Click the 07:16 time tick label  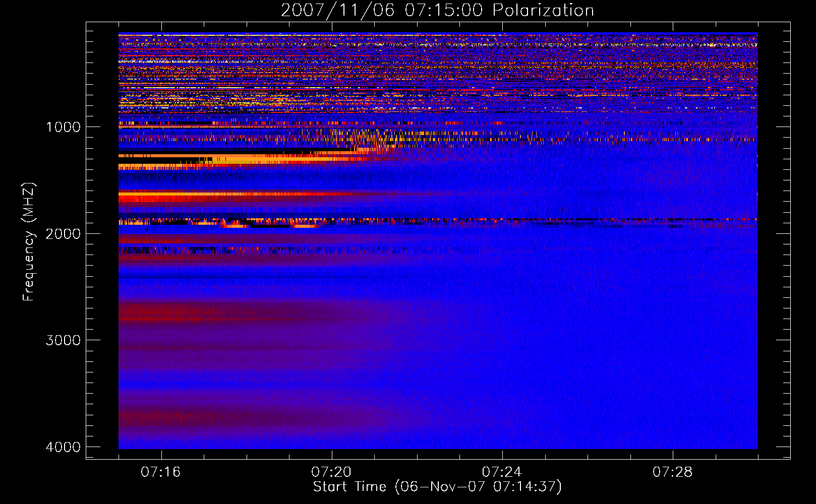tap(161, 472)
